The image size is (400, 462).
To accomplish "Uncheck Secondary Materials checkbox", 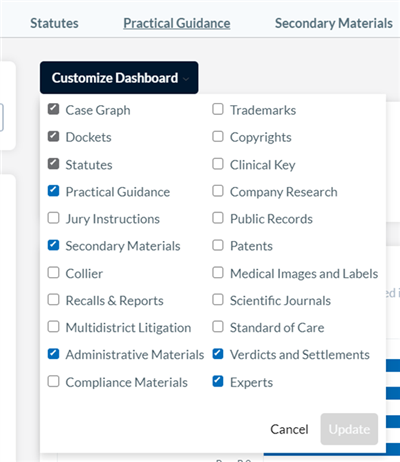I will (53, 245).
